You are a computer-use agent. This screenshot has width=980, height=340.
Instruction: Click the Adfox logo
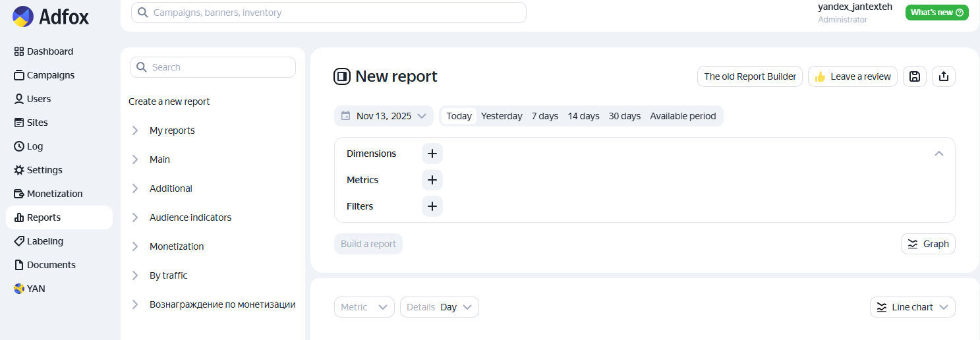tap(50, 16)
